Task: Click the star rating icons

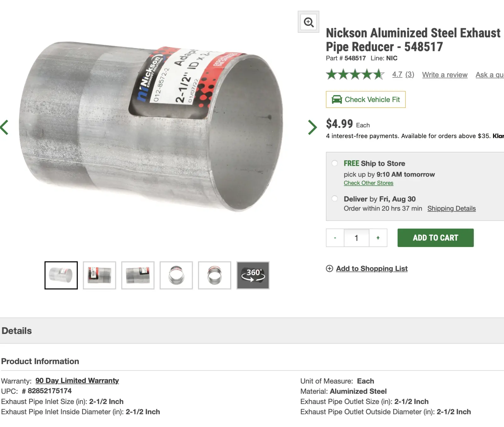Action: click(355, 75)
